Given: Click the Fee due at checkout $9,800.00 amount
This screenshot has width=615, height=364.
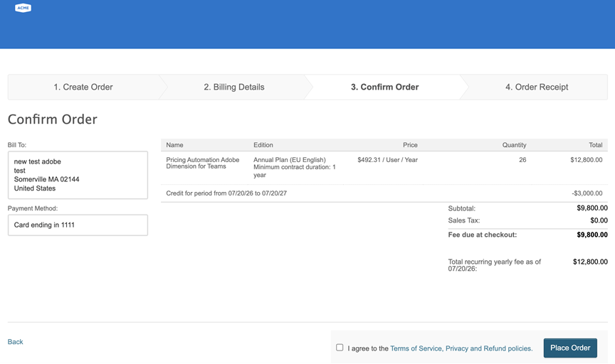Looking at the screenshot, I should tap(592, 235).
